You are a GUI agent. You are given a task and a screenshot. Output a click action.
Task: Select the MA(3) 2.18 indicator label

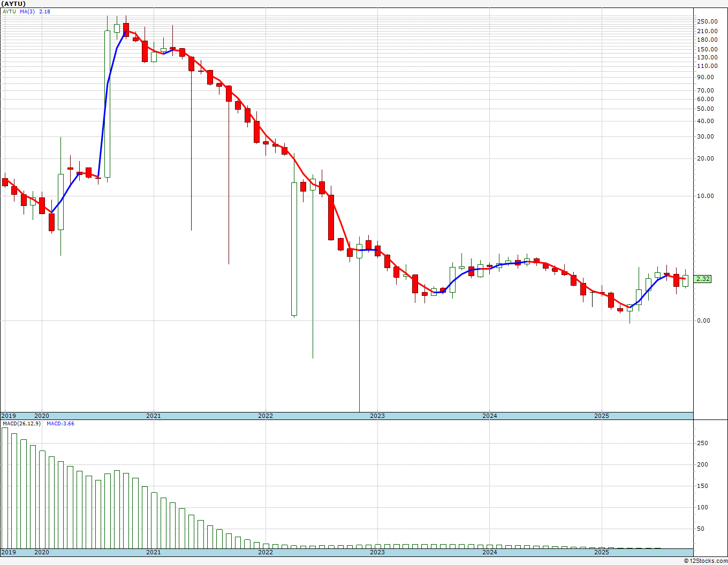(35, 11)
